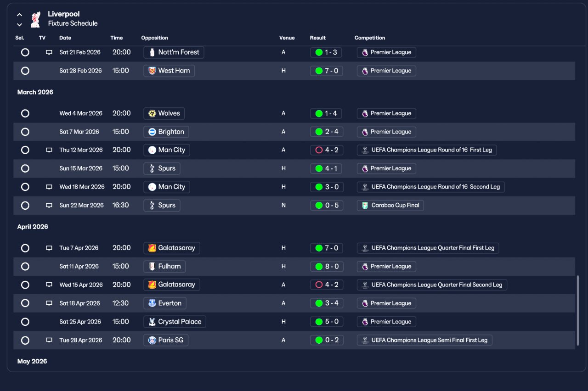Image resolution: width=588 pixels, height=391 pixels.
Task: Click the up chevron beside the Liverpool header
Action: [x=19, y=15]
